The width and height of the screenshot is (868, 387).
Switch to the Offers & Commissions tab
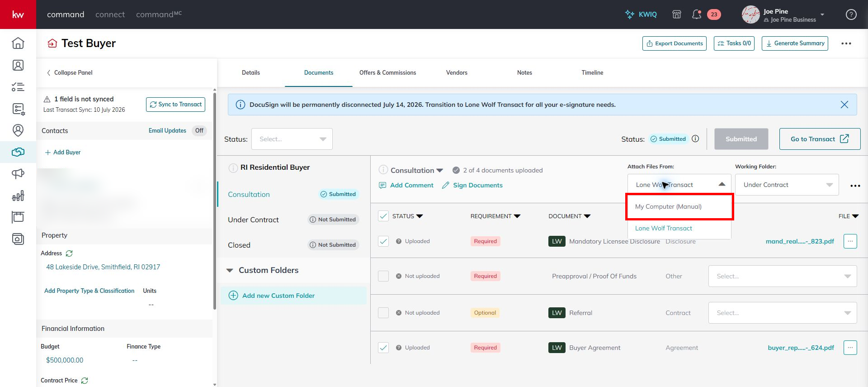(387, 72)
